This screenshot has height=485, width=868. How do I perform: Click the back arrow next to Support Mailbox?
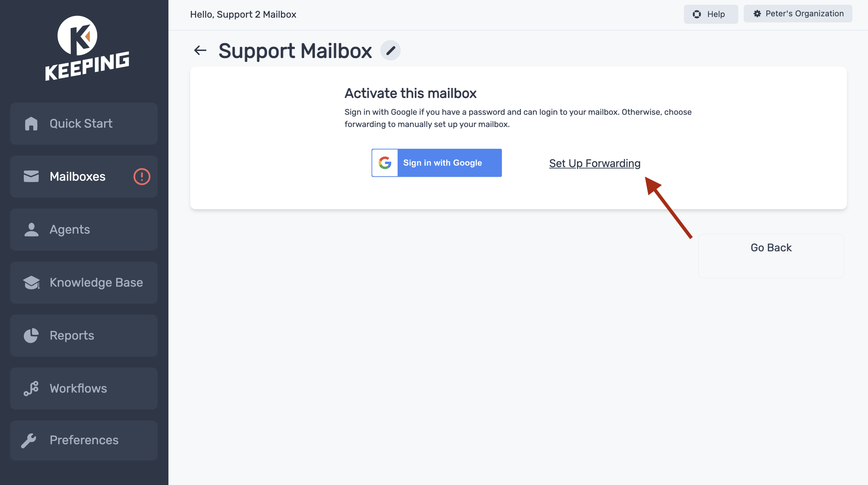[200, 51]
